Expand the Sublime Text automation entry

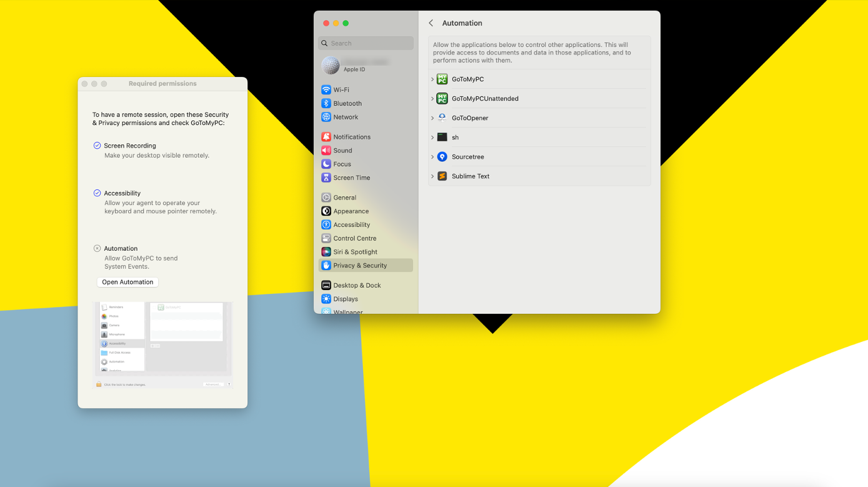[433, 176]
